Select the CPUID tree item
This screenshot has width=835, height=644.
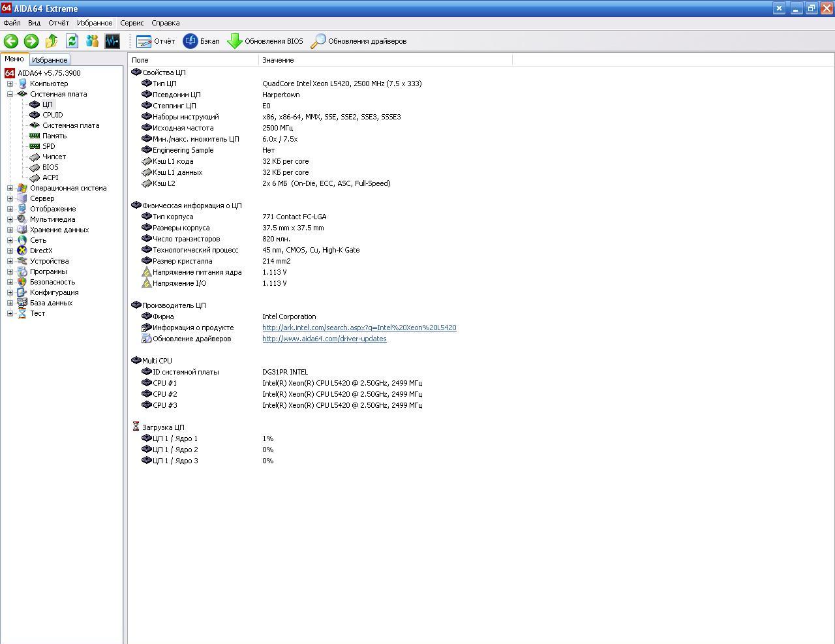(53, 115)
